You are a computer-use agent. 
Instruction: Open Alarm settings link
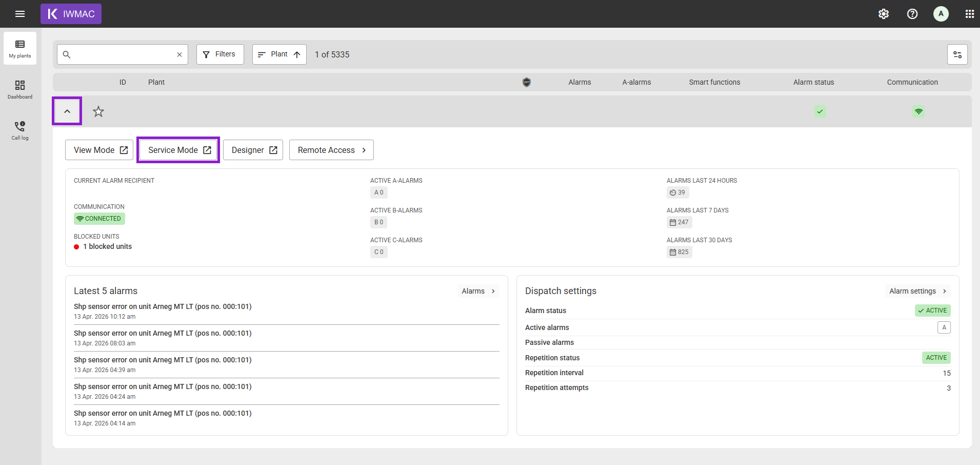pyautogui.click(x=918, y=291)
